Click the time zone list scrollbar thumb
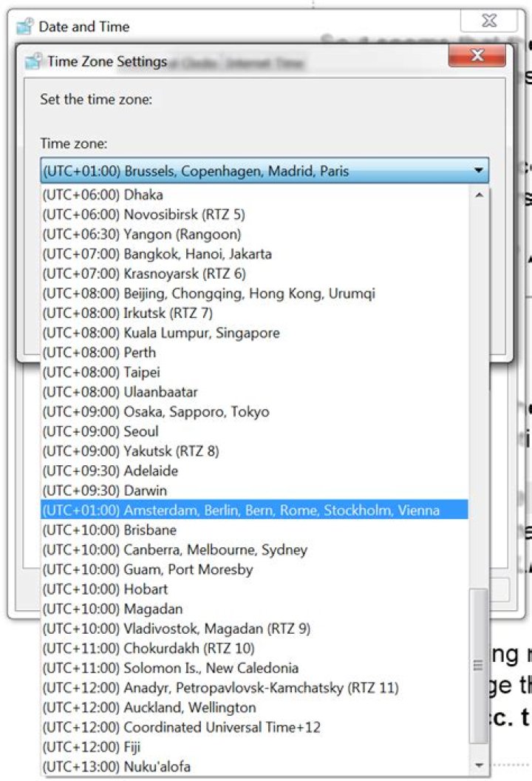The height and width of the screenshot is (781, 532). 479,666
